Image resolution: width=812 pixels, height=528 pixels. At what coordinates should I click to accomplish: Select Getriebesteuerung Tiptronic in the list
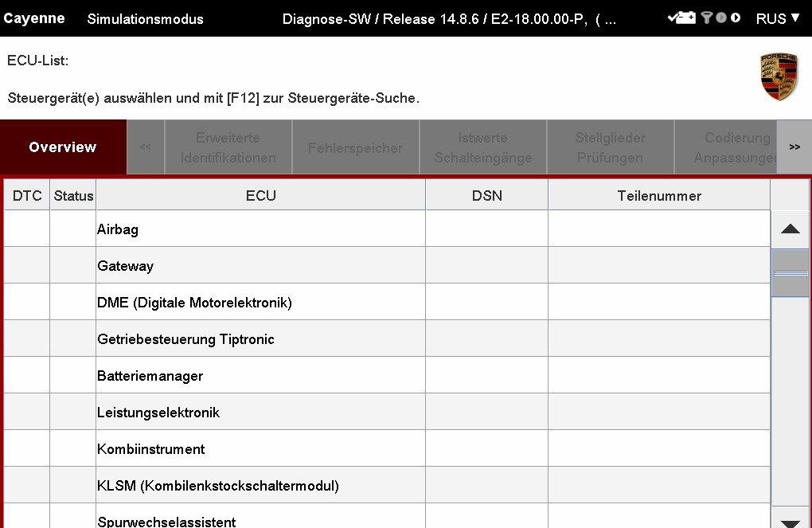click(x=260, y=339)
